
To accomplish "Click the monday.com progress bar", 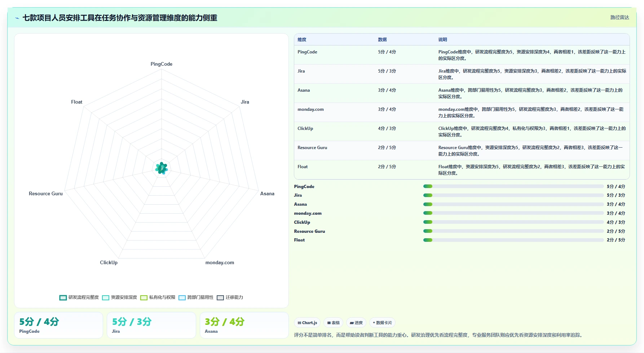I will pyautogui.click(x=513, y=213).
